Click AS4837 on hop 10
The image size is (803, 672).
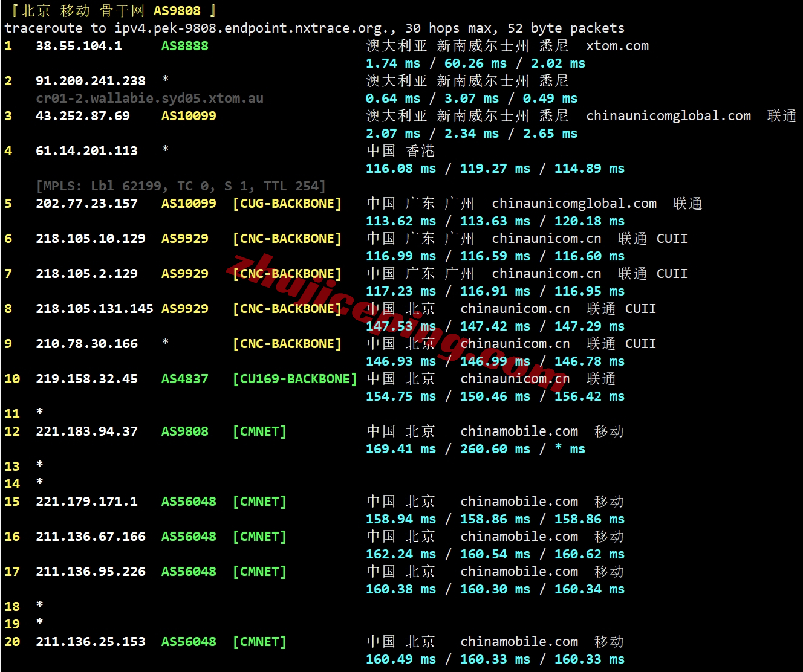(184, 379)
